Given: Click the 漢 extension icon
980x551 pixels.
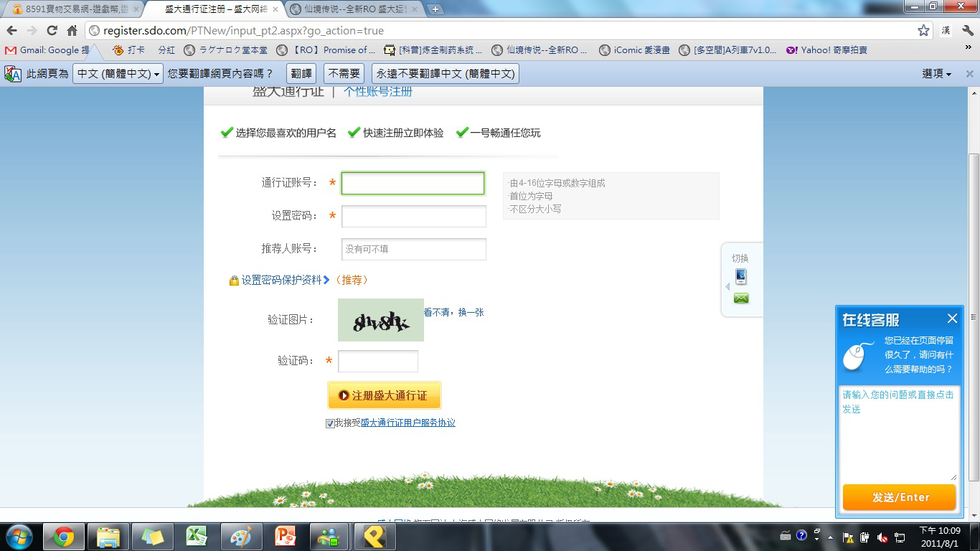Looking at the screenshot, I should [x=946, y=31].
